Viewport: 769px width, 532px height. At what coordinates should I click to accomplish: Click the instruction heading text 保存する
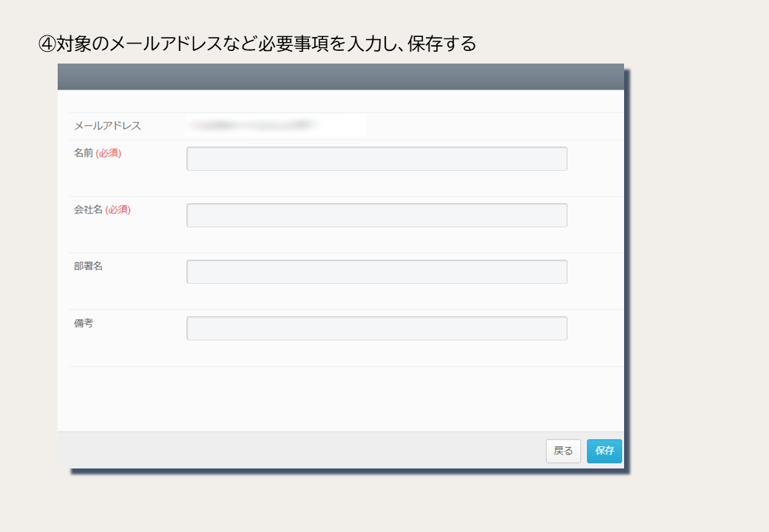(442, 44)
